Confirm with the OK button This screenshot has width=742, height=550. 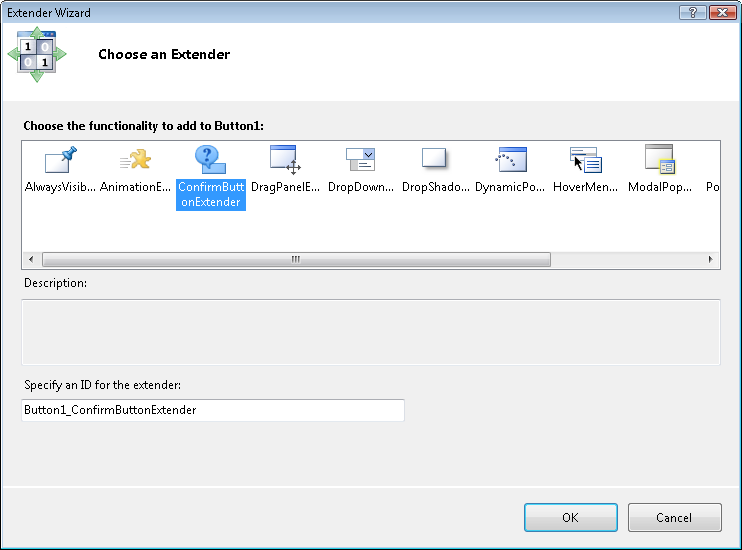[x=571, y=517]
